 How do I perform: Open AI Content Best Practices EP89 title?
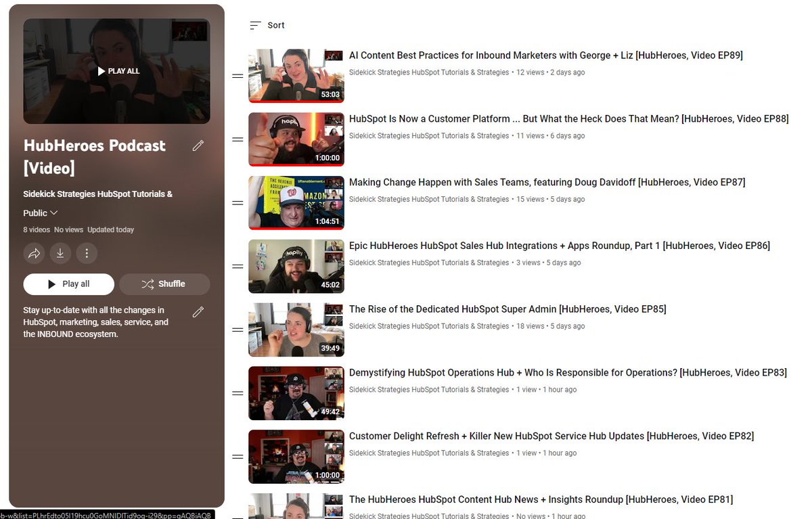coord(546,55)
